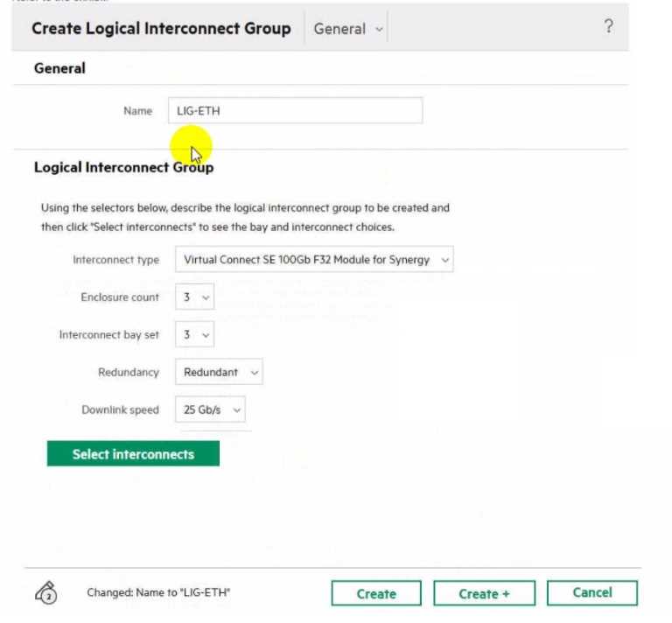Expand the General view selector in header
The width and height of the screenshot is (672, 623).
348,29
